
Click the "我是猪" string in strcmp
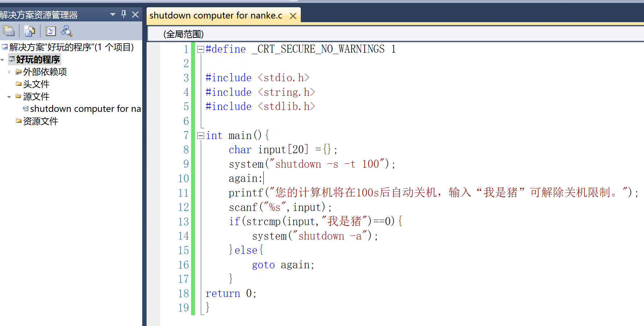click(345, 221)
